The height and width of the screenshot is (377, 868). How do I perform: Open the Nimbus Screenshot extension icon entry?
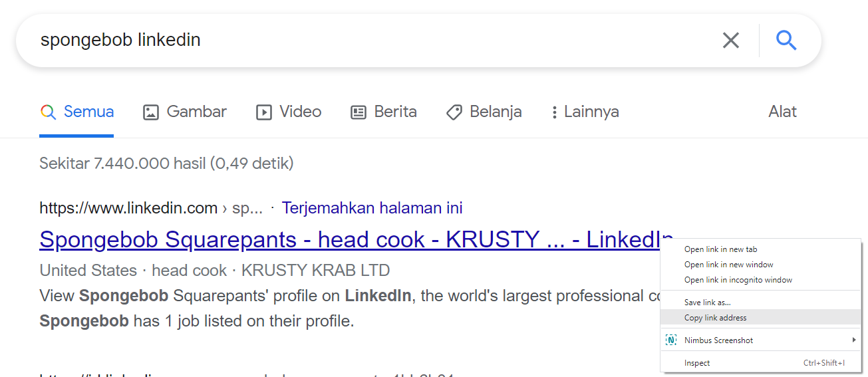click(x=671, y=340)
